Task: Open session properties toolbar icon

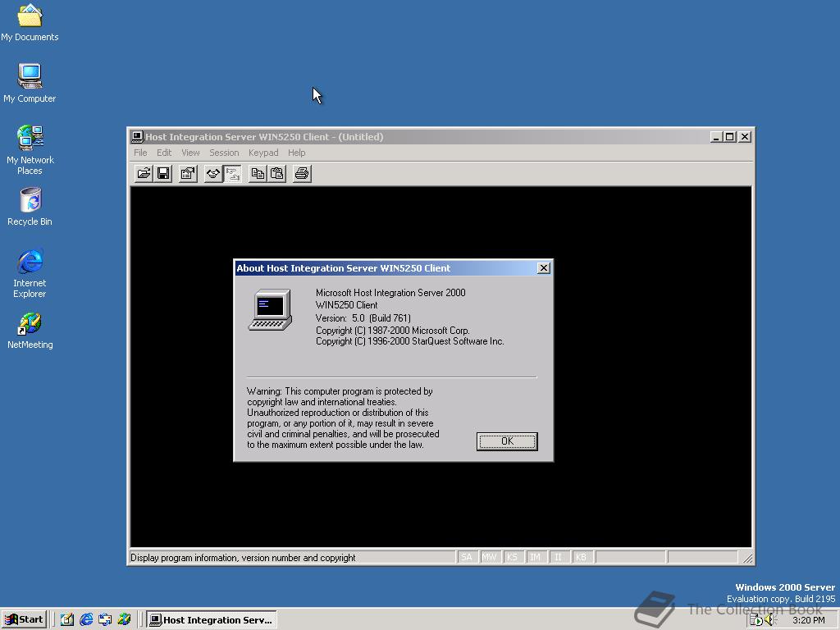Action: click(x=188, y=174)
